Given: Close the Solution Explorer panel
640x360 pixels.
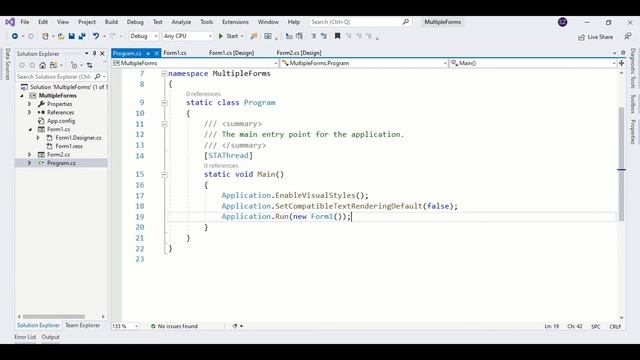Looking at the screenshot, I should (x=102, y=53).
